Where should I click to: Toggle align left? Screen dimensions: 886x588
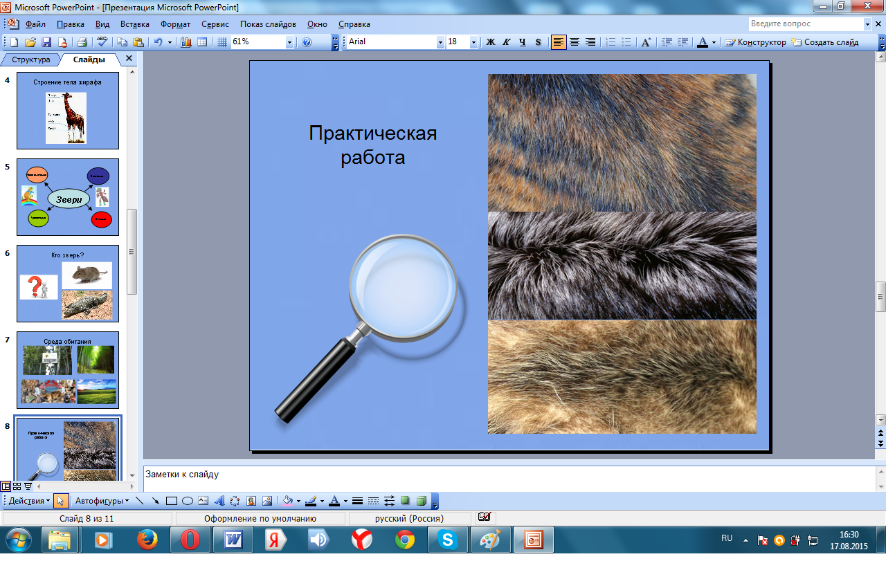(559, 42)
